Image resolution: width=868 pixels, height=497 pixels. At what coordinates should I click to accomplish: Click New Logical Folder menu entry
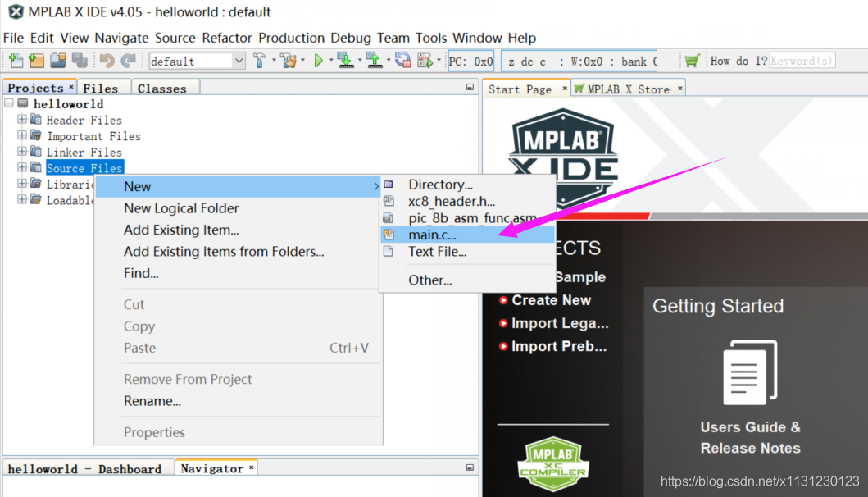[x=238, y=208]
